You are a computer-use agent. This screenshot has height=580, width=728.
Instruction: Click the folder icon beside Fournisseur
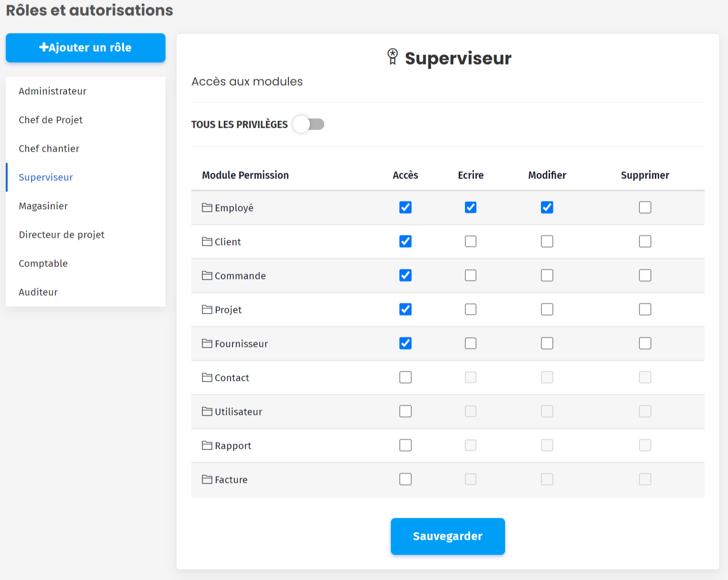207,343
